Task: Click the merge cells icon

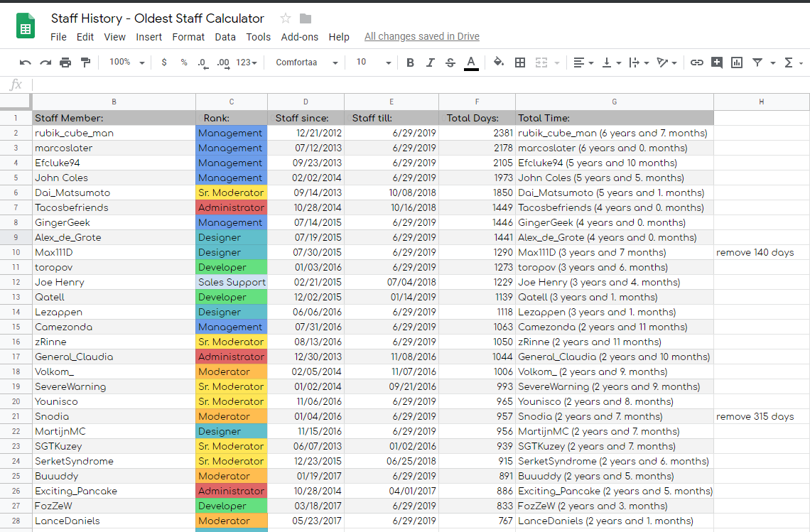Action: (541, 63)
